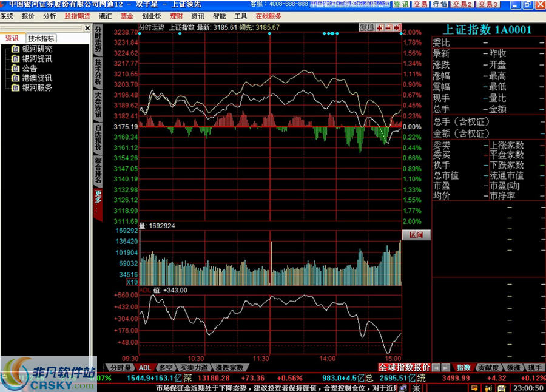Click the 交易3 button in title bar
The width and height of the screenshot is (546, 392).
click(x=488, y=4)
